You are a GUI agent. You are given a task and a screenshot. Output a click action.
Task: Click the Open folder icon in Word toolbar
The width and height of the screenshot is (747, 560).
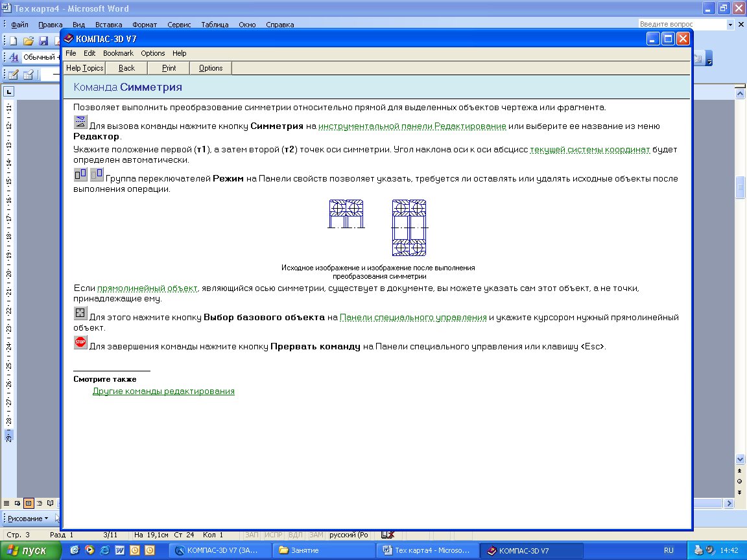click(28, 41)
